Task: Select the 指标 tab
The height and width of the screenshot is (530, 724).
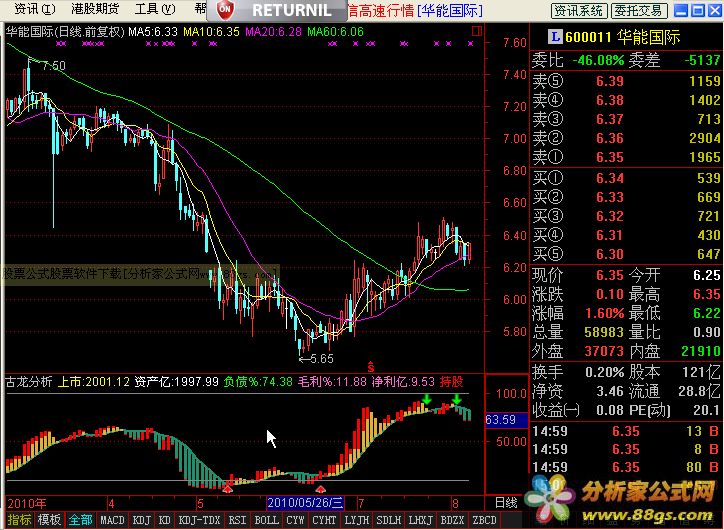Action: [x=19, y=520]
